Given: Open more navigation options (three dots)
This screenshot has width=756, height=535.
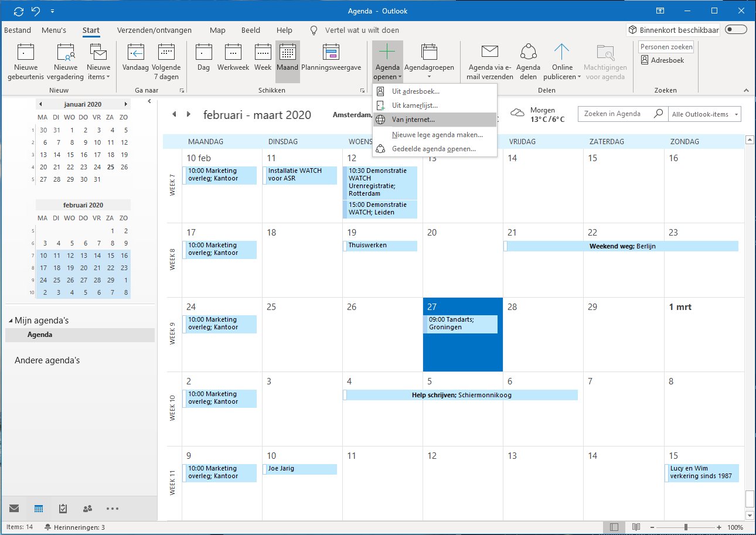Looking at the screenshot, I should point(113,508).
